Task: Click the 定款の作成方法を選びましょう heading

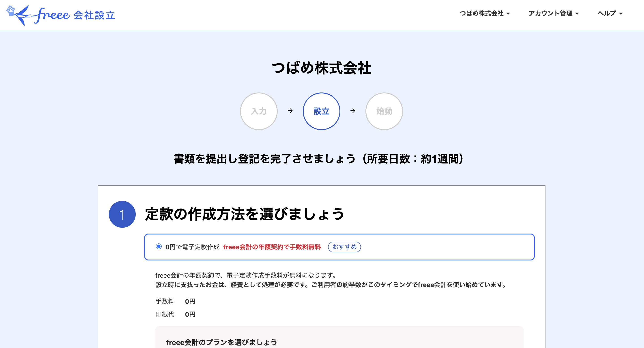Action: click(245, 214)
